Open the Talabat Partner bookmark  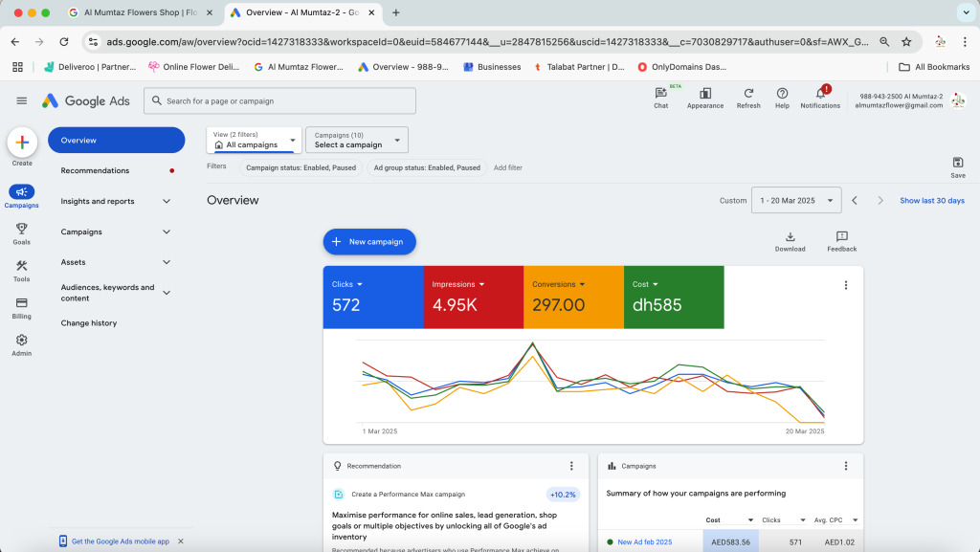[579, 67]
